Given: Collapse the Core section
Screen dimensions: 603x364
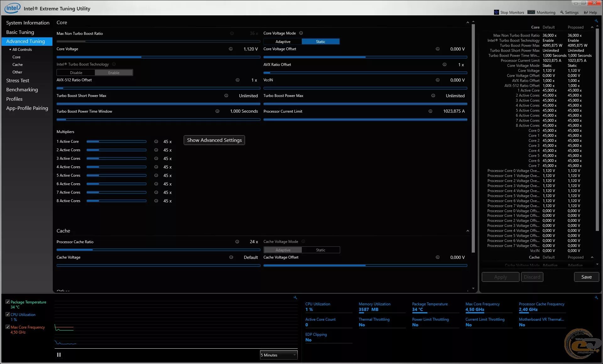Looking at the screenshot, I should 468,23.
